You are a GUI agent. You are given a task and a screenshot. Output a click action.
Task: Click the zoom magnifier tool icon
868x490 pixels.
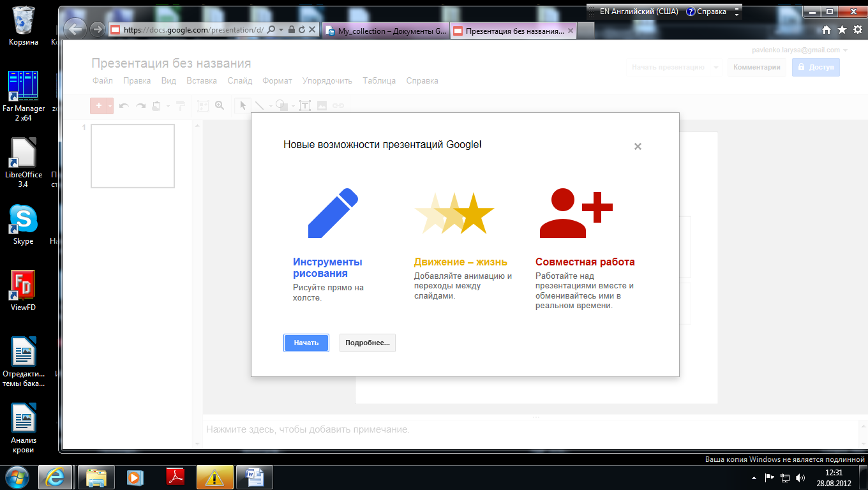click(x=220, y=106)
